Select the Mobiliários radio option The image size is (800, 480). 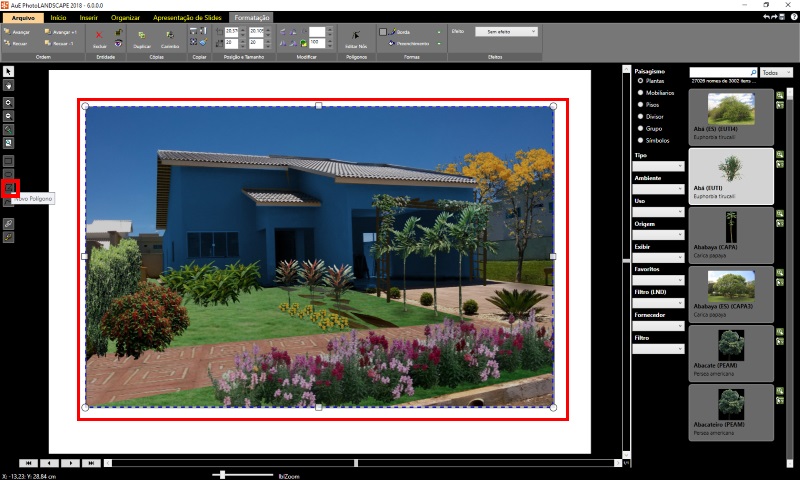(640, 93)
